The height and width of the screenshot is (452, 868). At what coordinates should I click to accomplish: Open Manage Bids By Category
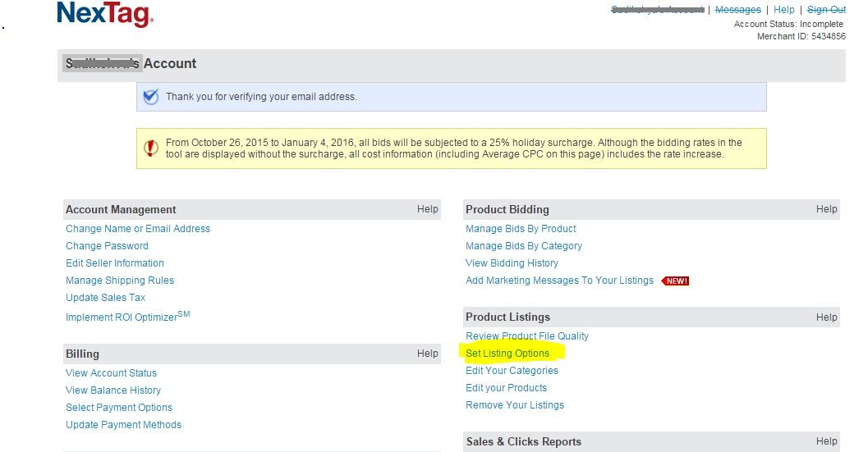coord(524,245)
